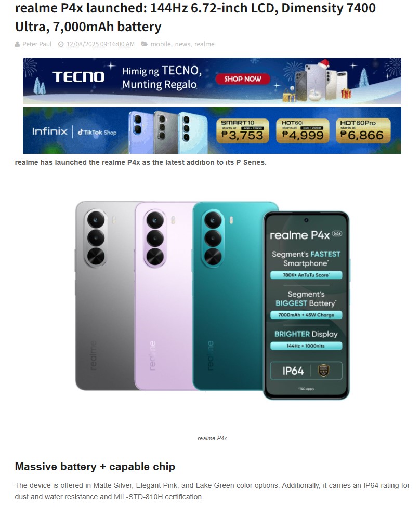Screen dimensions: 420x516
Task: Select the HOT 60 Pro price tag ₱6,866
Action: (363, 130)
